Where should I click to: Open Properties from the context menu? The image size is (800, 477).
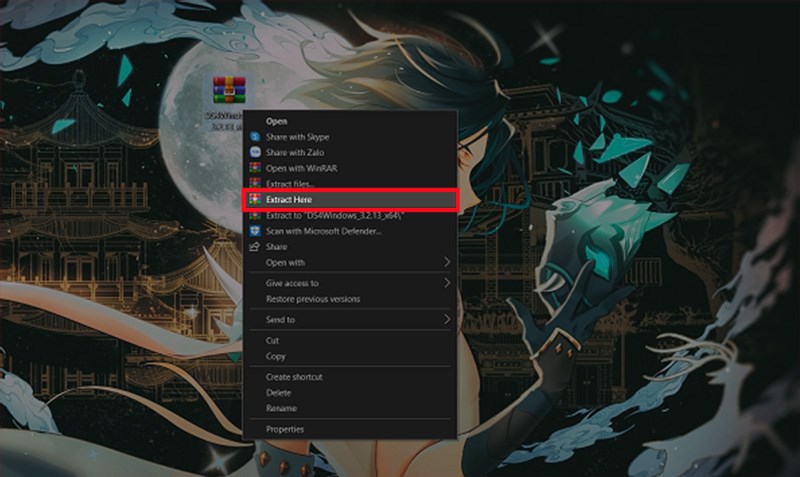tap(285, 429)
